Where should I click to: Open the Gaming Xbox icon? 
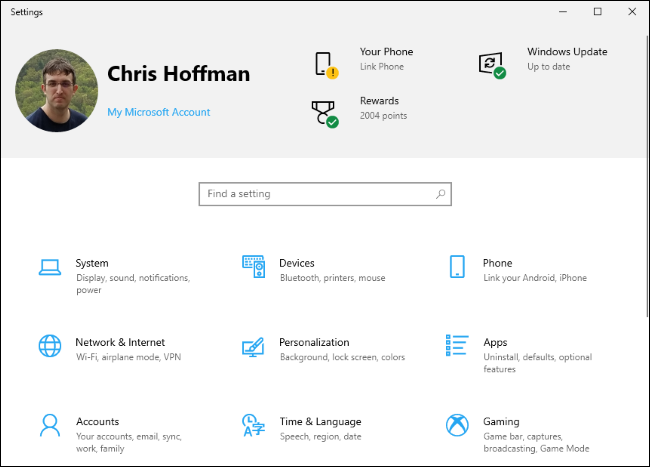457,425
